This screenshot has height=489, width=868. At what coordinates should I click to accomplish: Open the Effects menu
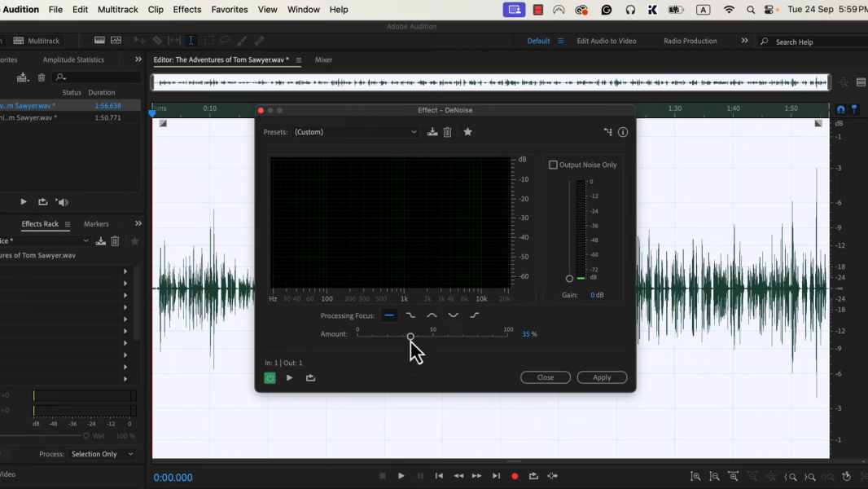point(187,10)
